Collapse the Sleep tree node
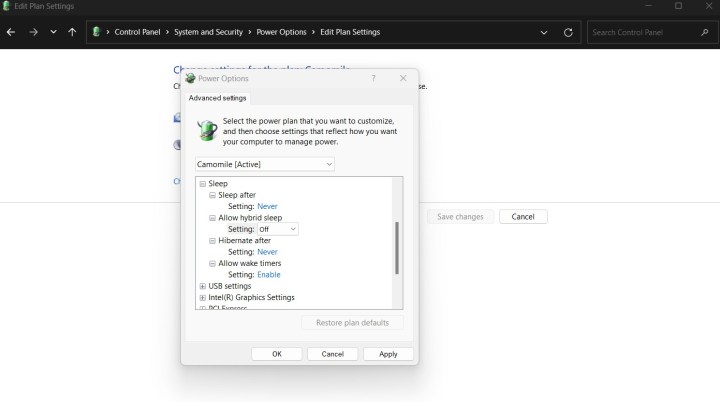 203,184
